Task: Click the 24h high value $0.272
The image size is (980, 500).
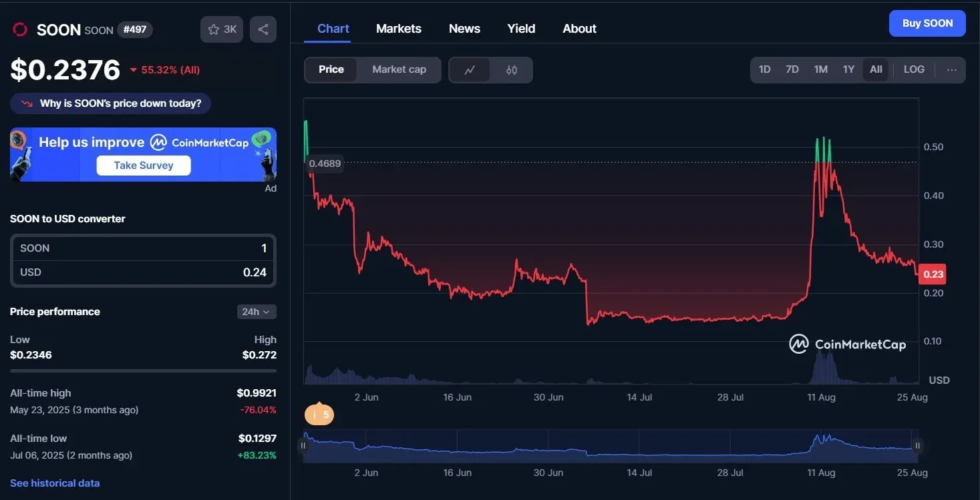Action: (x=259, y=354)
